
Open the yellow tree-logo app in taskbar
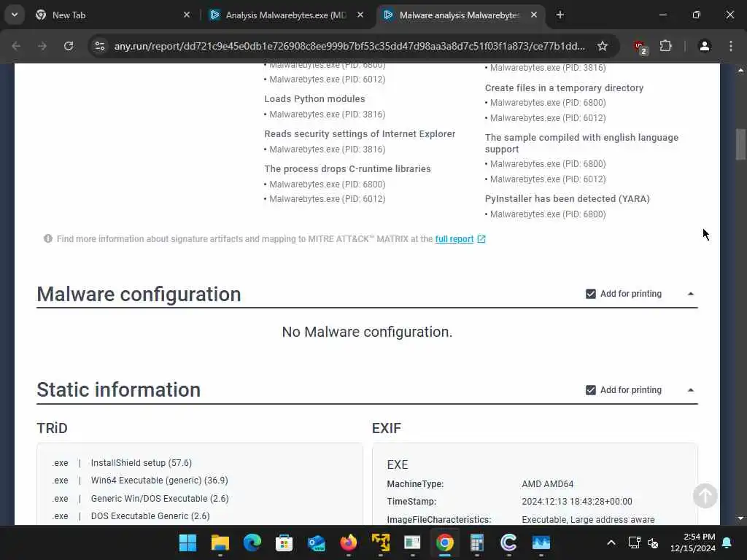(380, 542)
